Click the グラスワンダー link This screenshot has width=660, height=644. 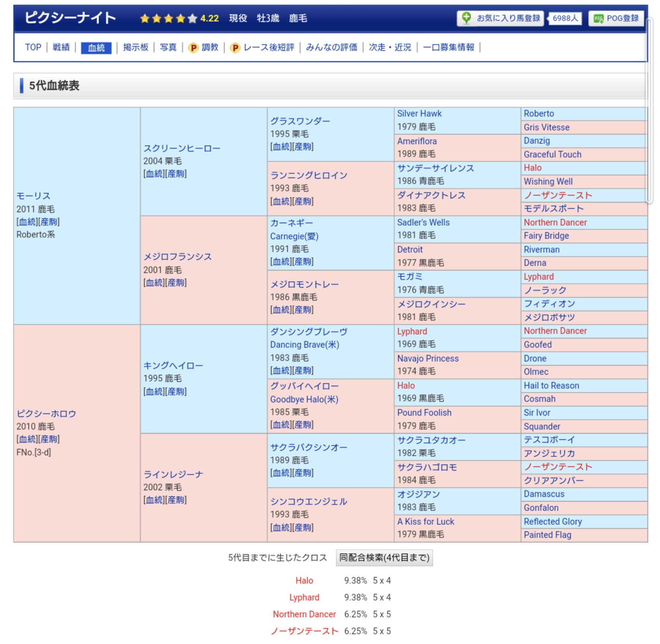pyautogui.click(x=300, y=121)
